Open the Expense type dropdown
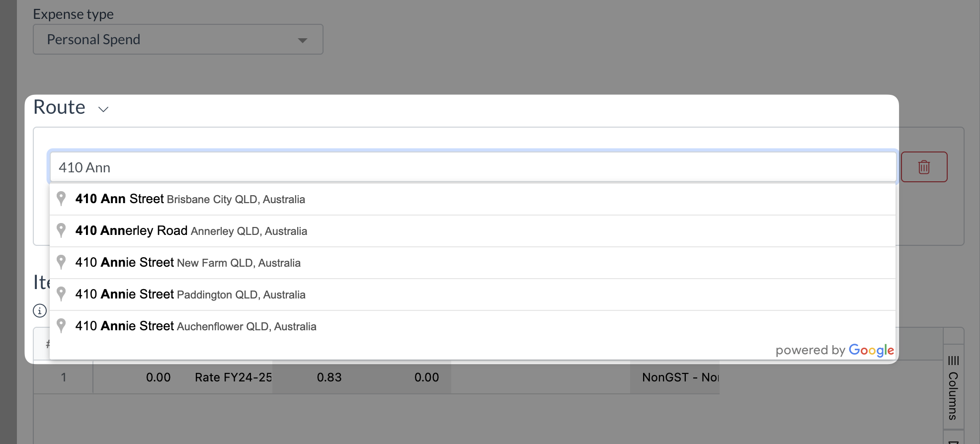Screen dimensions: 980x444 click(x=178, y=39)
